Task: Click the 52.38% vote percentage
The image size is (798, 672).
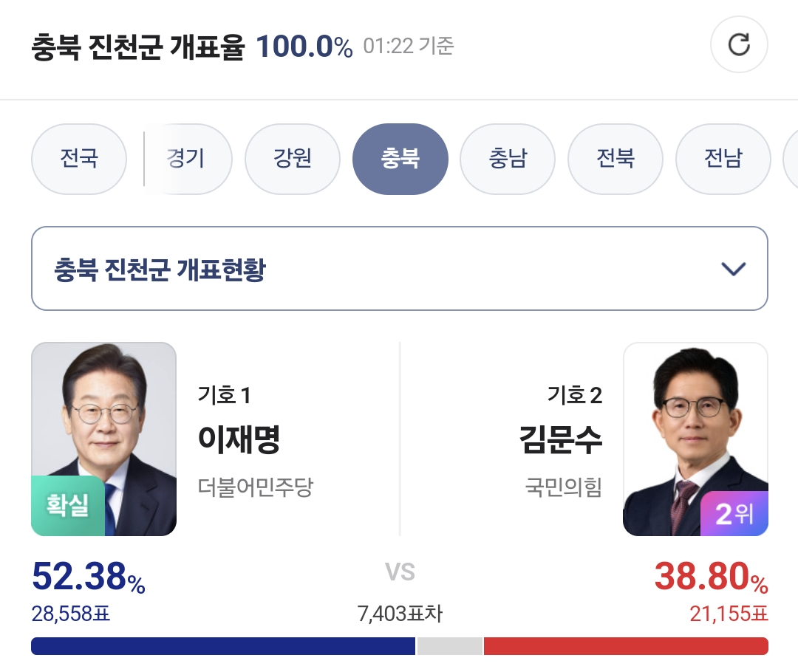Action: (89, 577)
